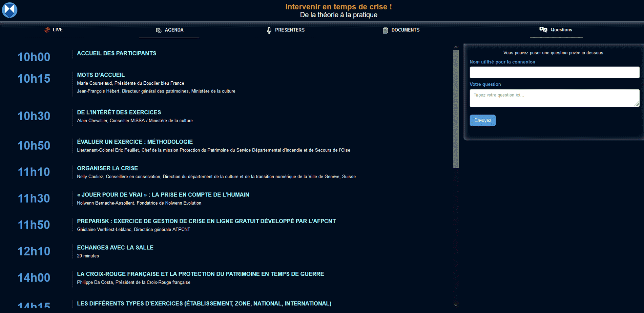
Task: Click the PRESENTERS microphone icon
Action: 269,30
